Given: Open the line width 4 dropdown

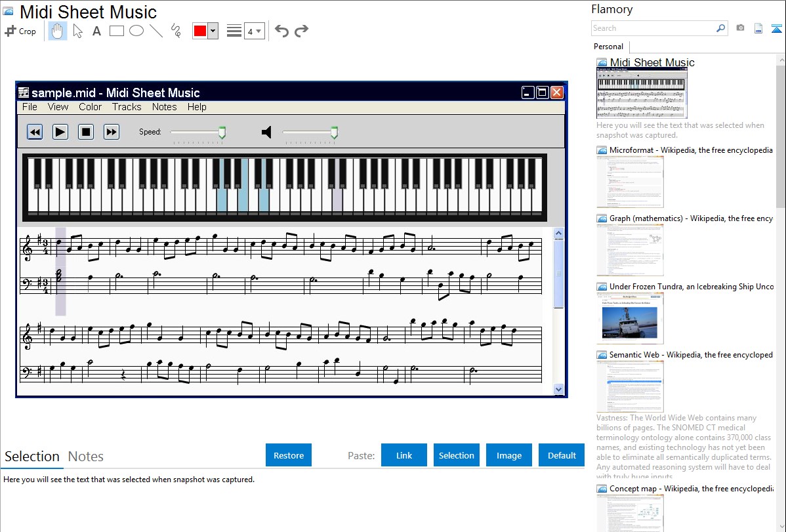Looking at the screenshot, I should click(255, 31).
